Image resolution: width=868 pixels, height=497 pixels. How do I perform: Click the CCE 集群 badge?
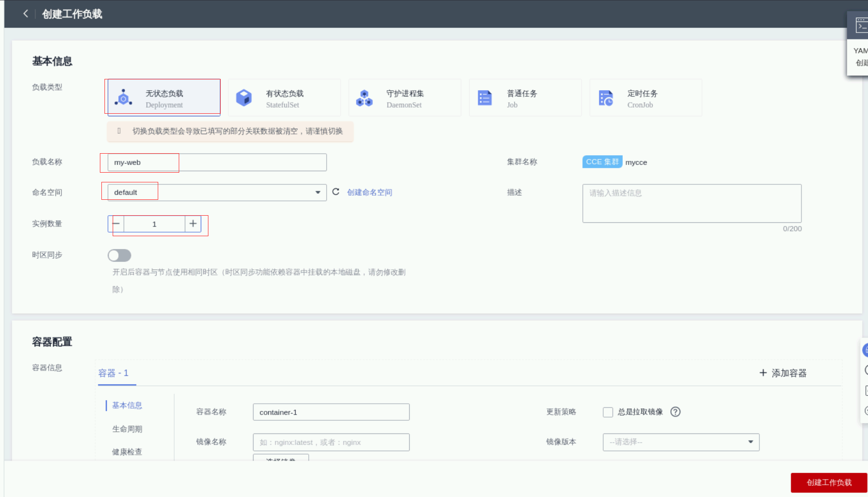pyautogui.click(x=602, y=162)
